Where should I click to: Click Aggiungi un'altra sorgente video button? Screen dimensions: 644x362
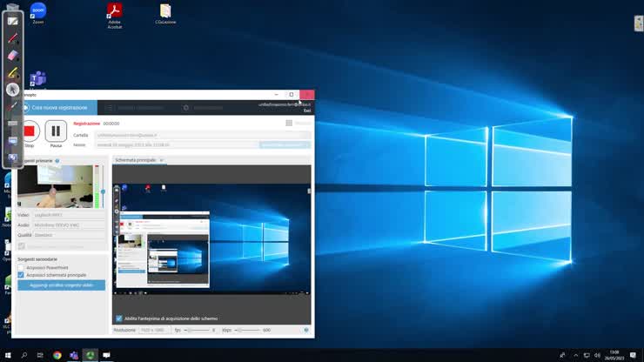point(61,285)
